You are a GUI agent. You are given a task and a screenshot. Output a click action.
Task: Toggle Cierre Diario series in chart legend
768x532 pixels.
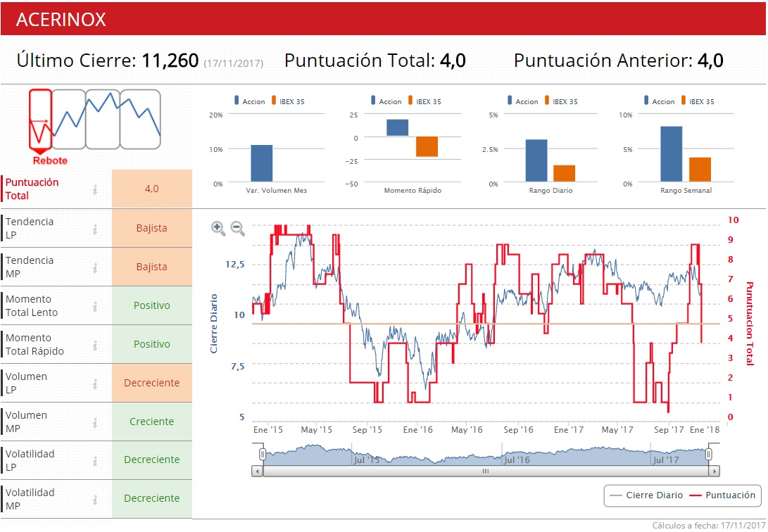646,495
